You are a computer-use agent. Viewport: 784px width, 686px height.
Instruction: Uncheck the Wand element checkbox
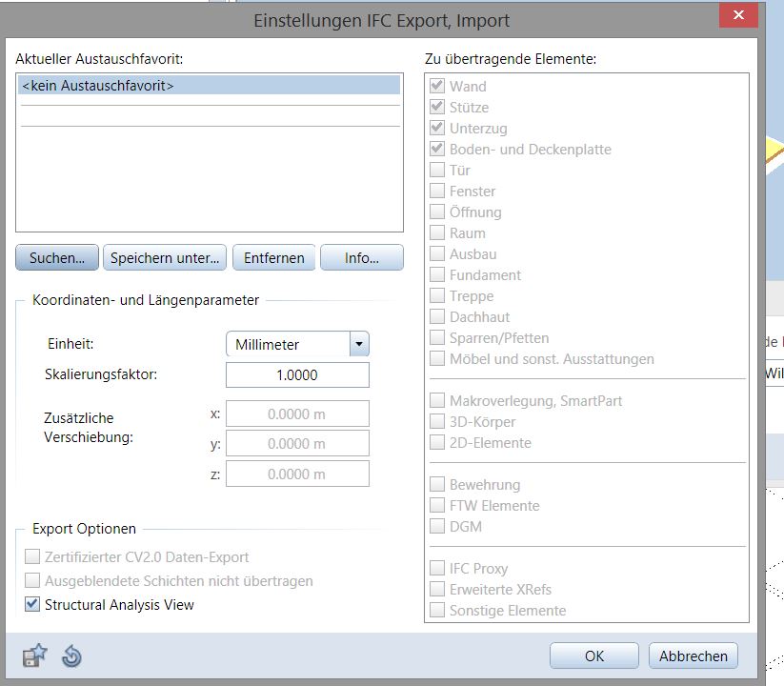point(437,86)
